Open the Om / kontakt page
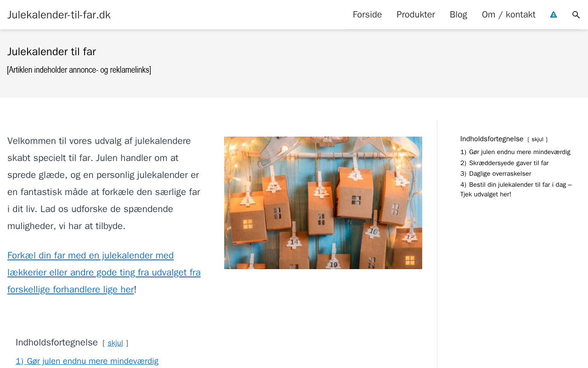 [x=509, y=15]
